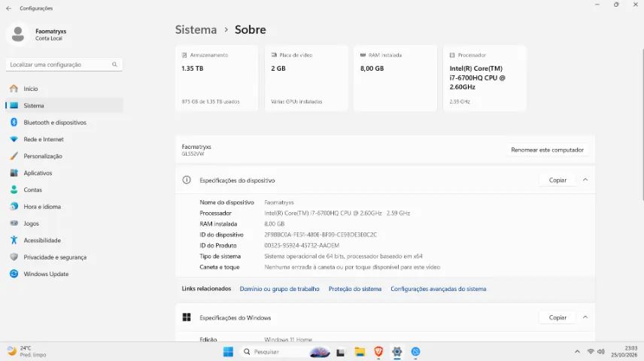Click the Windows logo beside Especificações do Windows

187,317
